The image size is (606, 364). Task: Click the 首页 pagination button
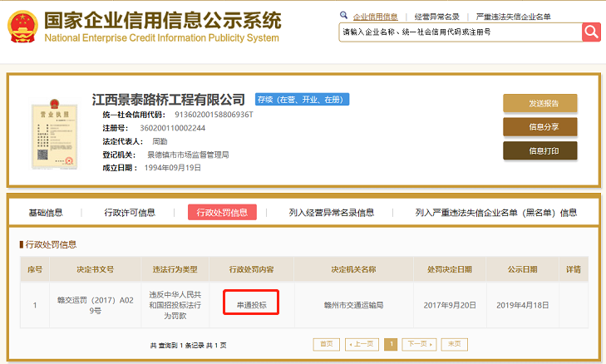[326, 344]
